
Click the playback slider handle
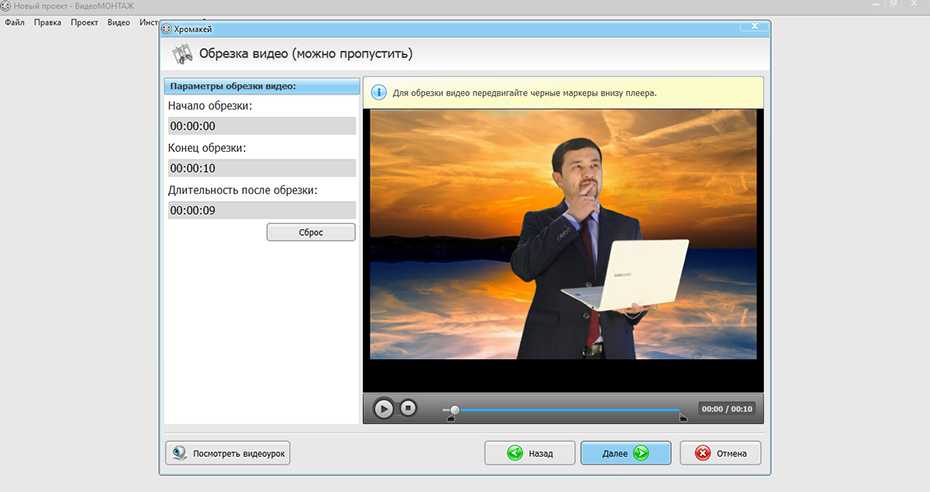[455, 409]
